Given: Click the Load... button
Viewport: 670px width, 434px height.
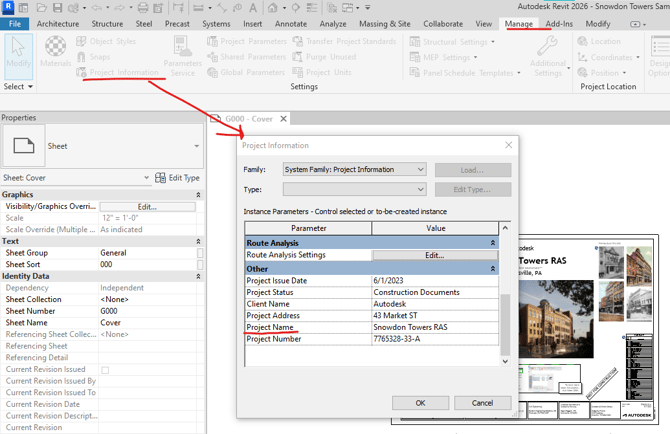Looking at the screenshot, I should [x=473, y=170].
